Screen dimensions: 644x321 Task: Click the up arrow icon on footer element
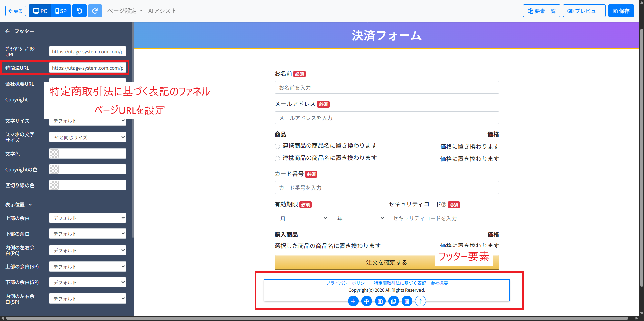coord(420,301)
